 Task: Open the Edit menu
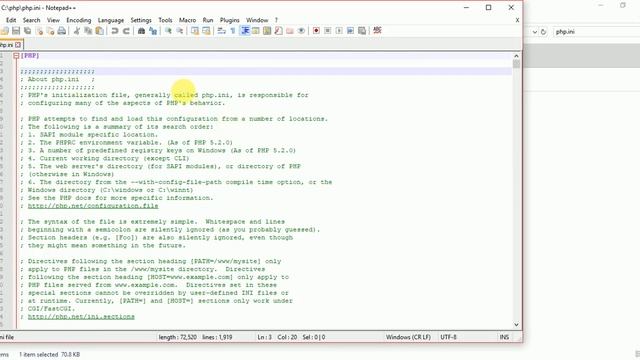click(x=11, y=20)
